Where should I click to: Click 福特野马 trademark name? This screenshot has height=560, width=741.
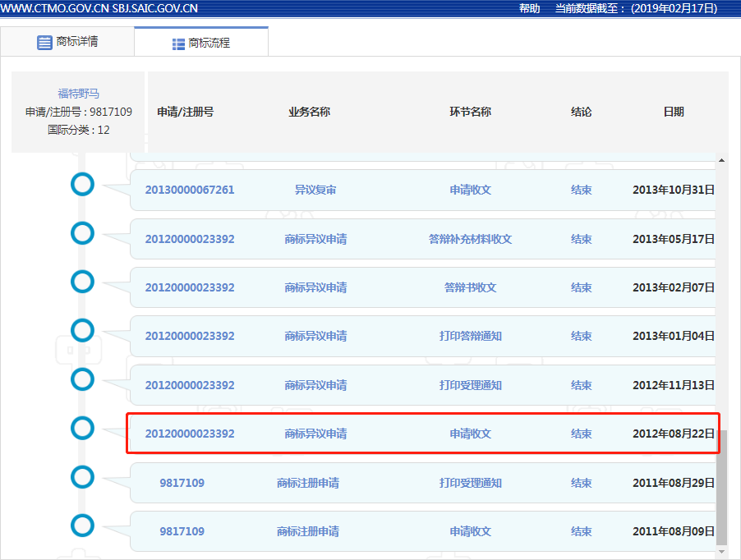click(x=78, y=94)
